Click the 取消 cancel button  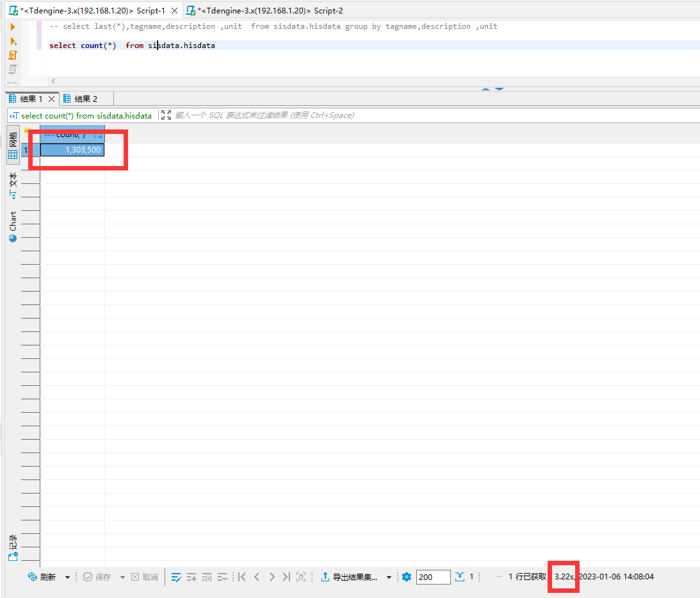145,577
